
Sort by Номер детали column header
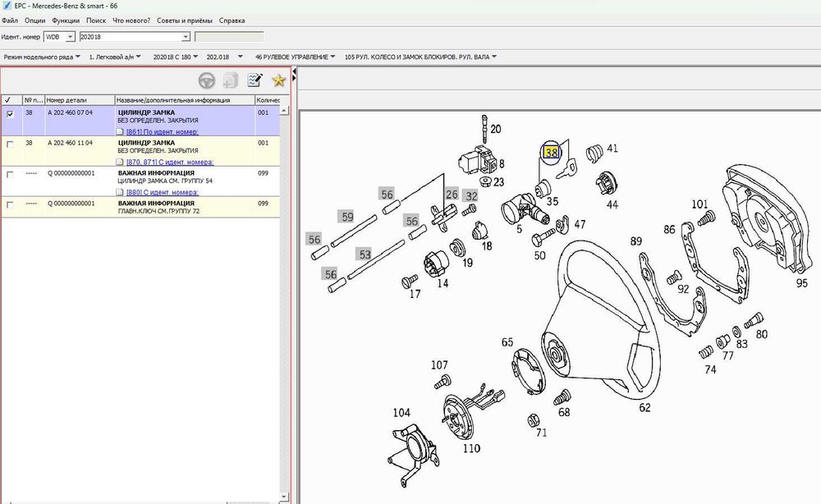(x=80, y=100)
